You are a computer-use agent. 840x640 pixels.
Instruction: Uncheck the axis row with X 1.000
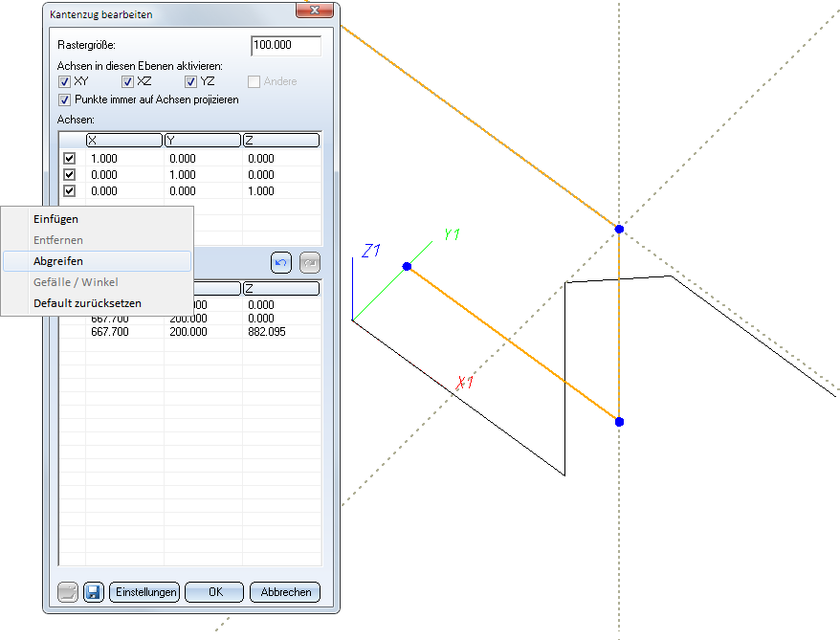pyautogui.click(x=69, y=159)
